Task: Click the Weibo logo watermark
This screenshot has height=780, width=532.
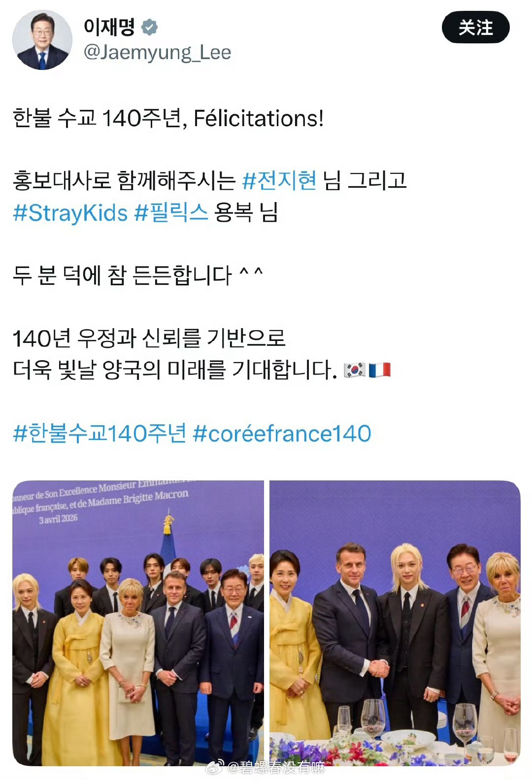Action: pos(215,767)
